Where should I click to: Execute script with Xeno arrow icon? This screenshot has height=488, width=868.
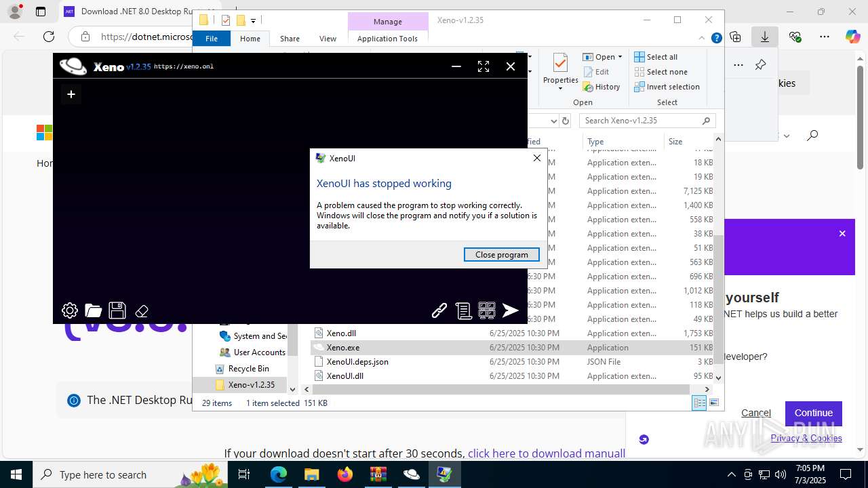511,310
